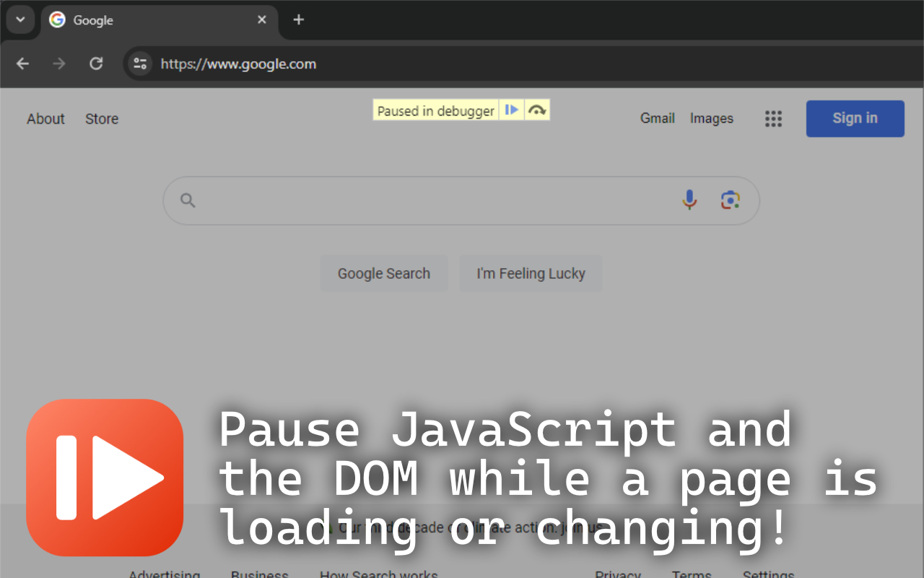Screen dimensions: 924x578
Task: Step over next function call in debugger
Action: [x=537, y=109]
